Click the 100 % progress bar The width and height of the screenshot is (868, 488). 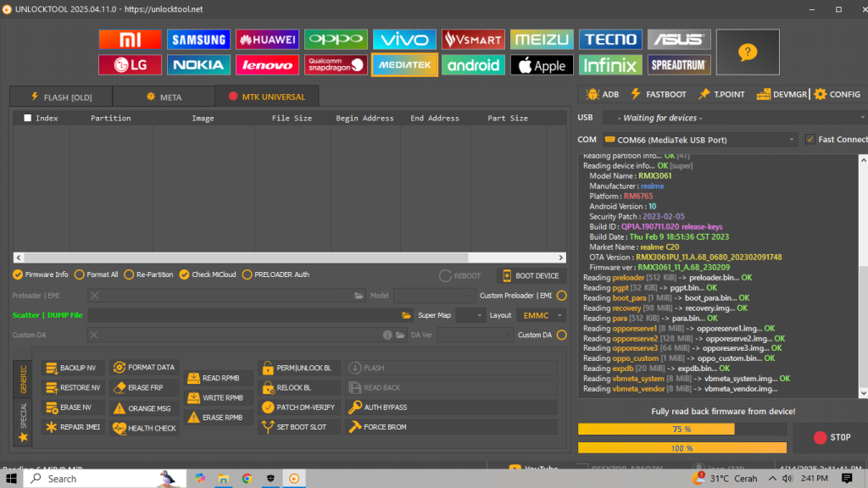coord(682,448)
